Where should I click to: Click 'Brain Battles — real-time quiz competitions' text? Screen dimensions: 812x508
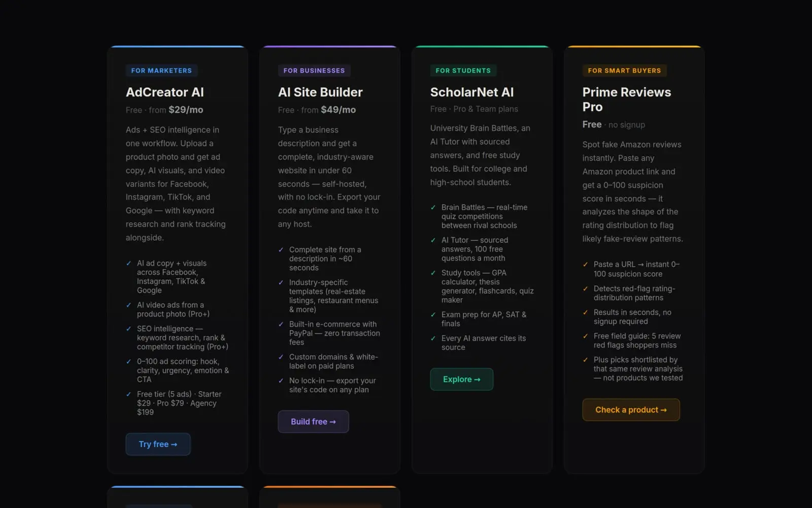(x=484, y=216)
